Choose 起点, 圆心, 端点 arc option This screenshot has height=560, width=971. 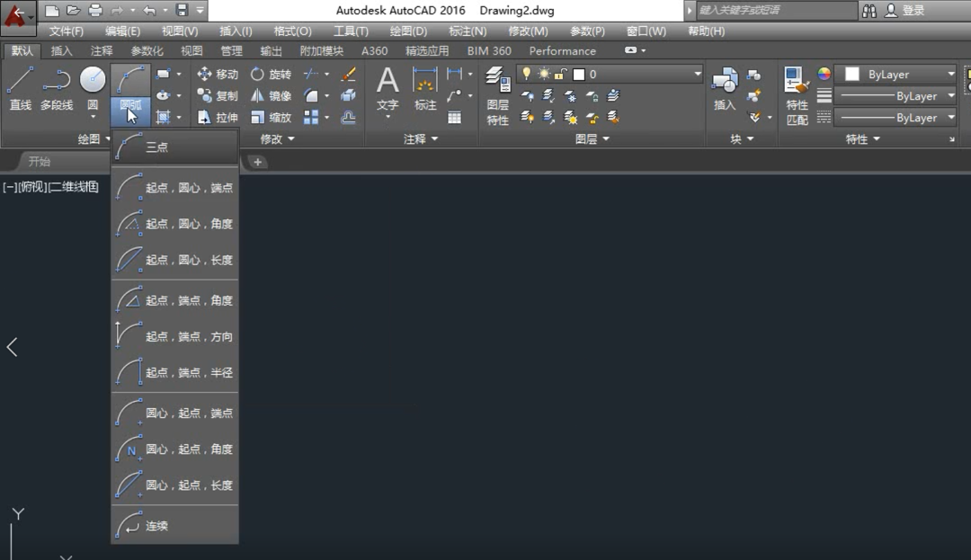point(174,188)
